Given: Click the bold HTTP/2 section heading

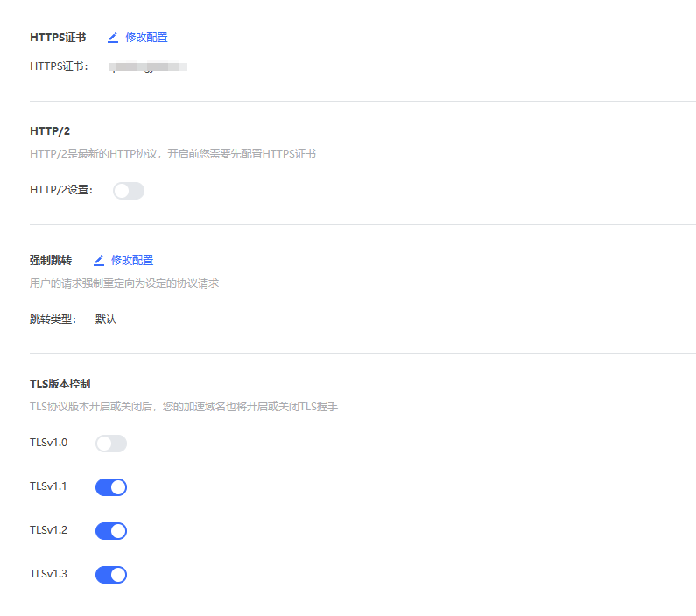Looking at the screenshot, I should (50, 131).
